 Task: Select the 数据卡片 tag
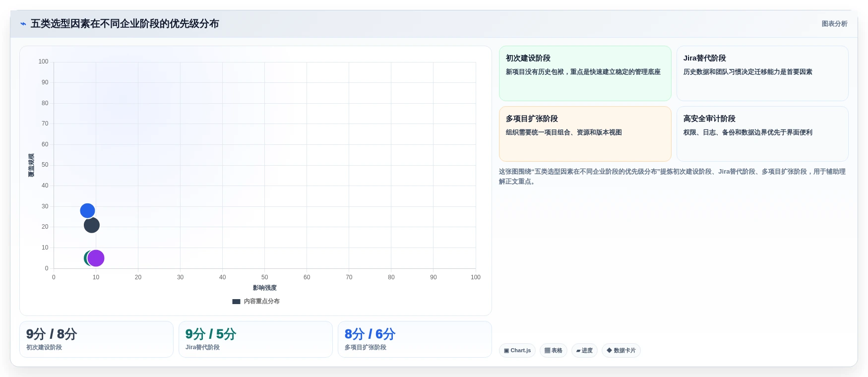(x=621, y=351)
